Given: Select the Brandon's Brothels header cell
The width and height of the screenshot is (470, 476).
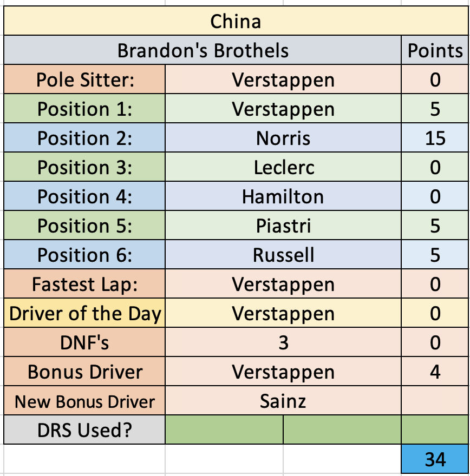Looking at the screenshot, I should click(x=203, y=50).
